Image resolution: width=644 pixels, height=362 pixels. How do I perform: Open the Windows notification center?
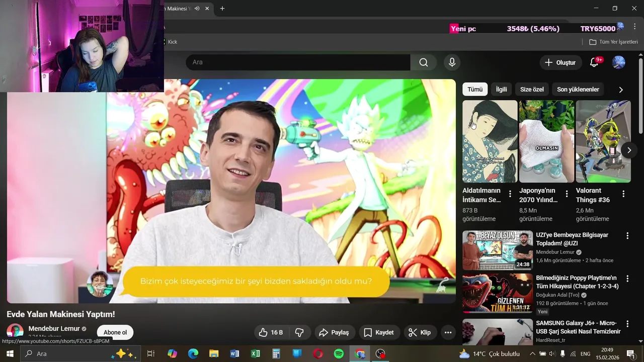pos(630,353)
